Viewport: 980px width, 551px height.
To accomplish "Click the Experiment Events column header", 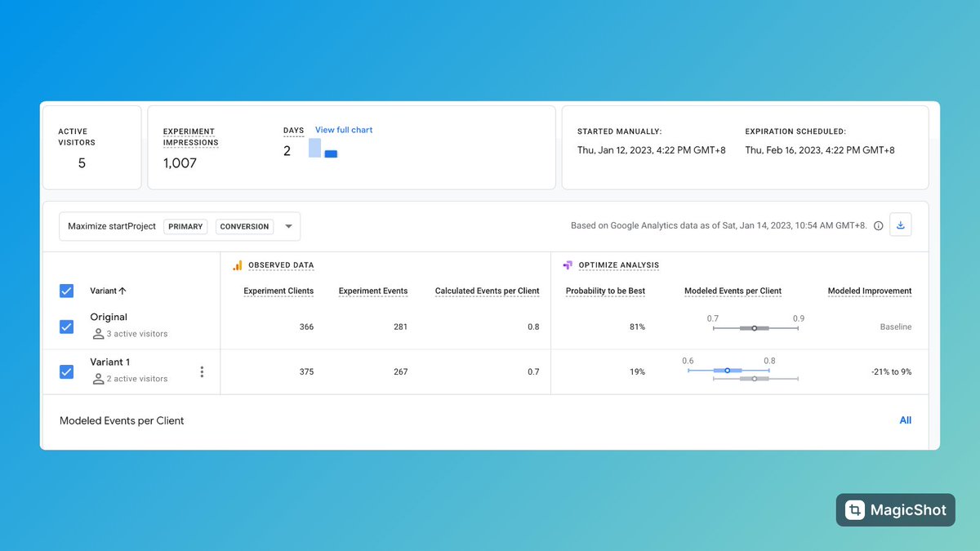I will tap(373, 291).
